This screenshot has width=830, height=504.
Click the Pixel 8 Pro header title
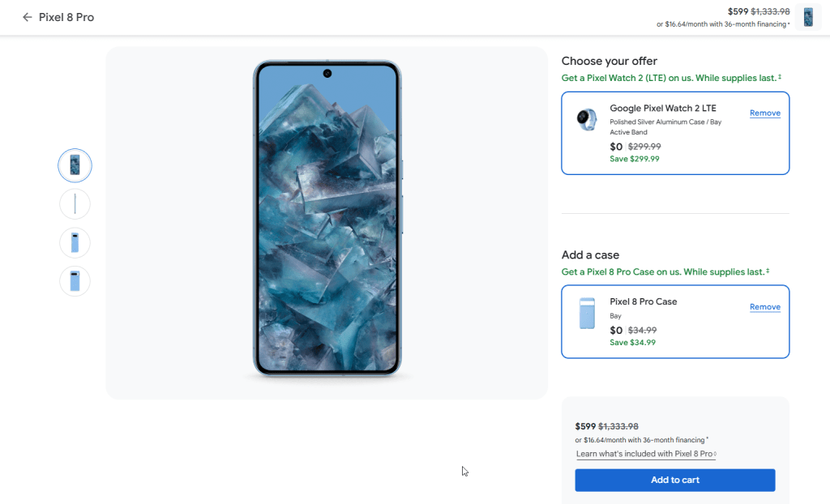tap(66, 17)
